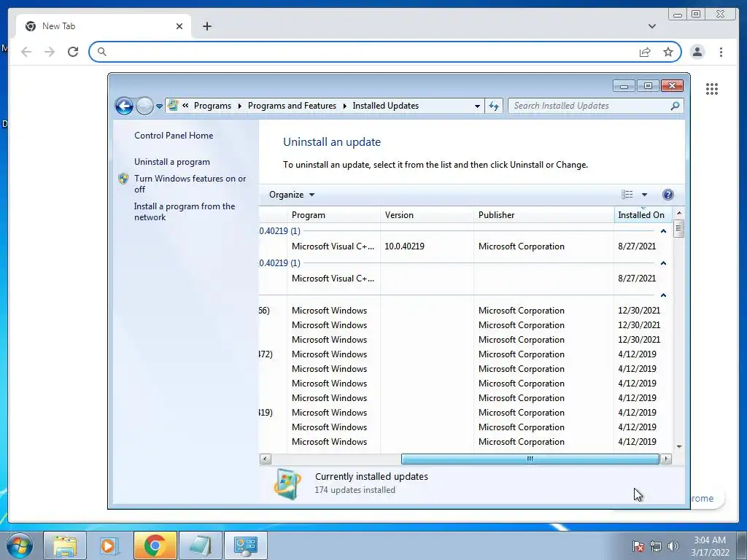Collapse the first 0.40219 (1) group
This screenshot has width=747, height=560.
point(663,231)
